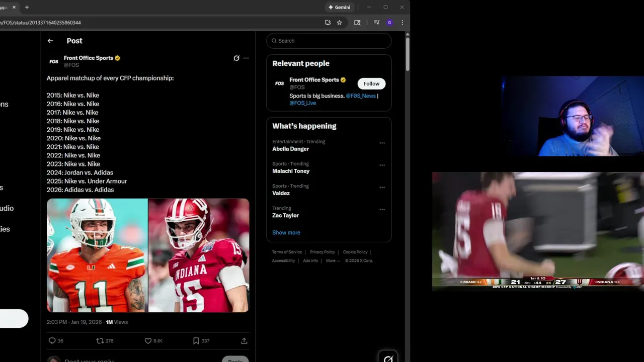Open the Cookie Policy footer link
Screen dimensions: 644x362
[x=355, y=252]
